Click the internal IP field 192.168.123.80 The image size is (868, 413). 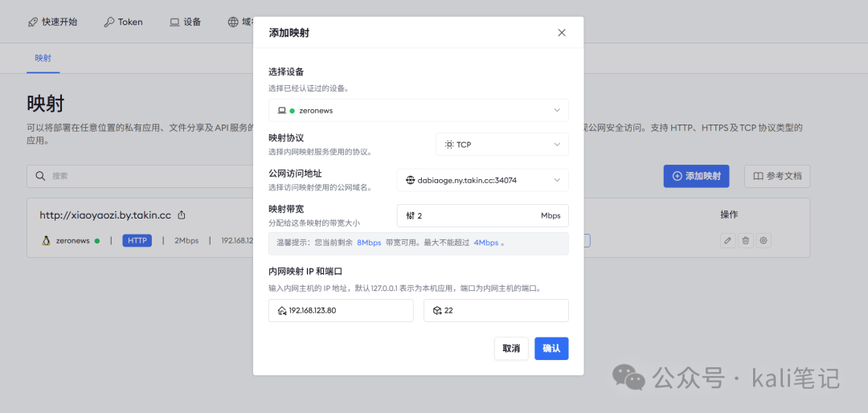click(x=341, y=310)
